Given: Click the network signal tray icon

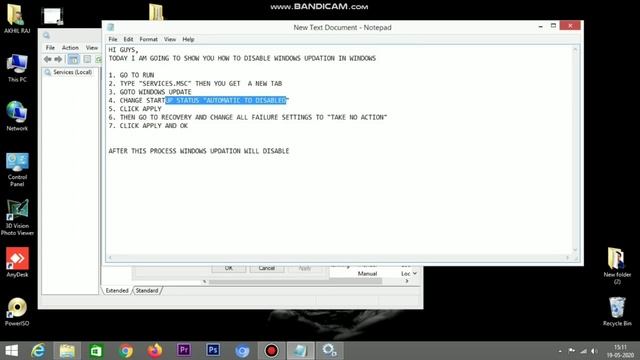Looking at the screenshot, I should (x=583, y=351).
